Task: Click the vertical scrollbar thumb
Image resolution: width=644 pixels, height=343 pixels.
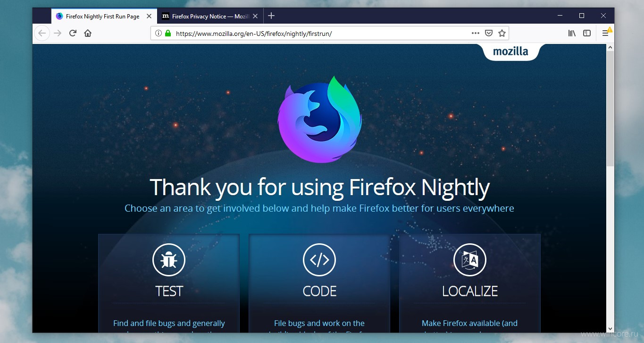Action: tap(611, 109)
